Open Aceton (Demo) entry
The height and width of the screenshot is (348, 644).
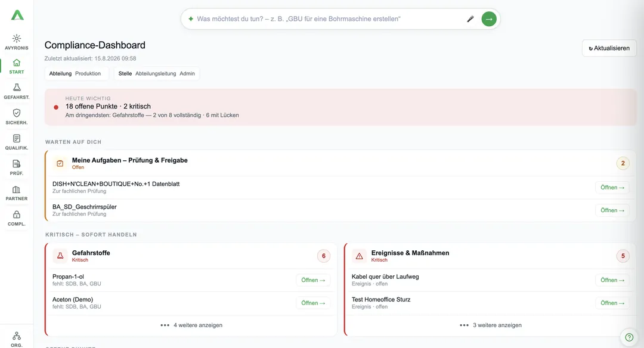click(313, 303)
